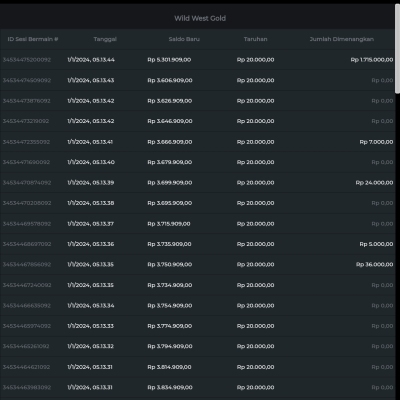Image resolution: width=400 pixels, height=400 pixels.
Task: Click balance Rp 3.626.909,00
Action: click(170, 101)
